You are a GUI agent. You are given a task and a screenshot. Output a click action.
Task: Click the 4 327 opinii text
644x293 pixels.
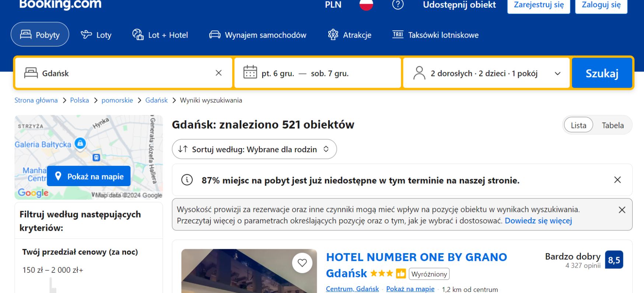pos(583,266)
